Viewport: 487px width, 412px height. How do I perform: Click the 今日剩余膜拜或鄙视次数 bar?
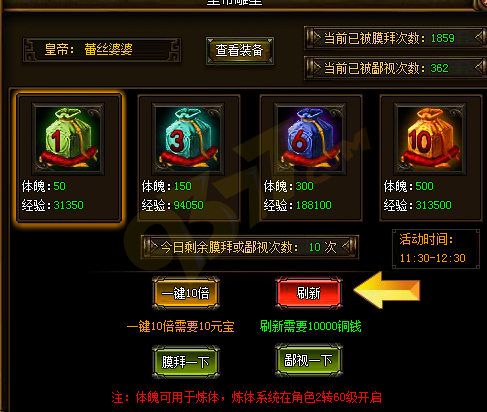[250, 247]
